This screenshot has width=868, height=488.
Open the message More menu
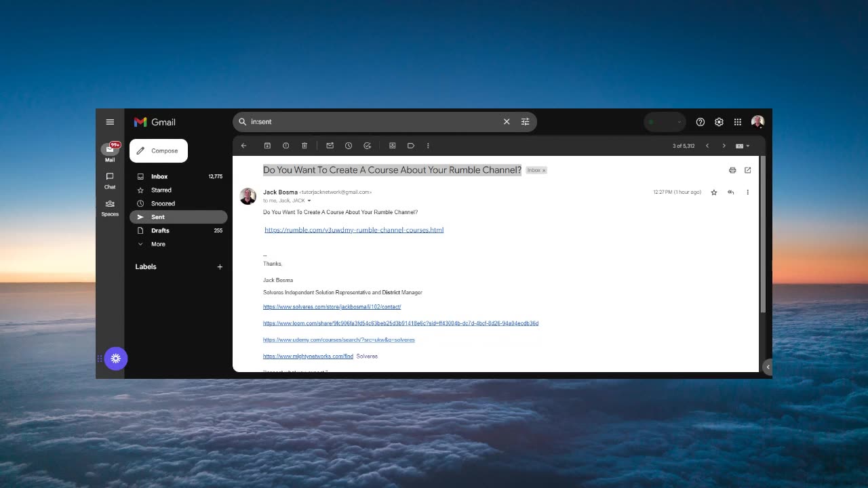(748, 192)
